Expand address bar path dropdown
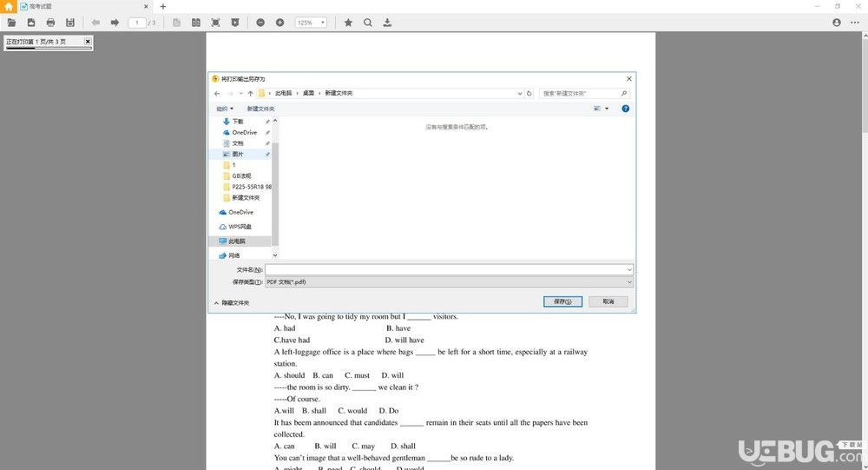868x470 pixels. point(520,93)
